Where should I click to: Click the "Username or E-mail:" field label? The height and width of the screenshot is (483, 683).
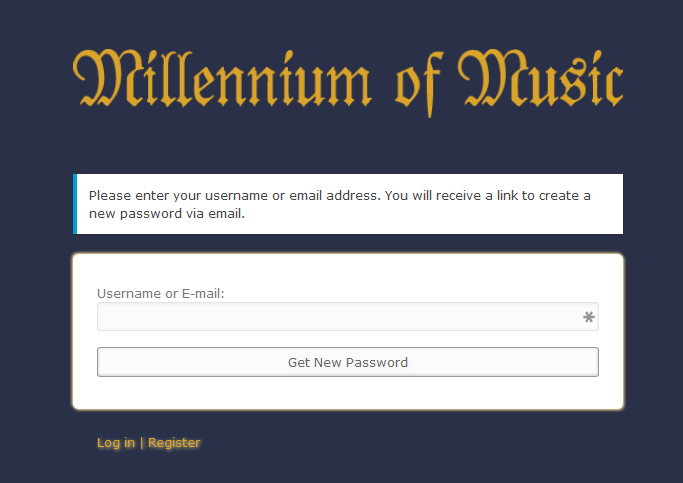click(x=160, y=293)
